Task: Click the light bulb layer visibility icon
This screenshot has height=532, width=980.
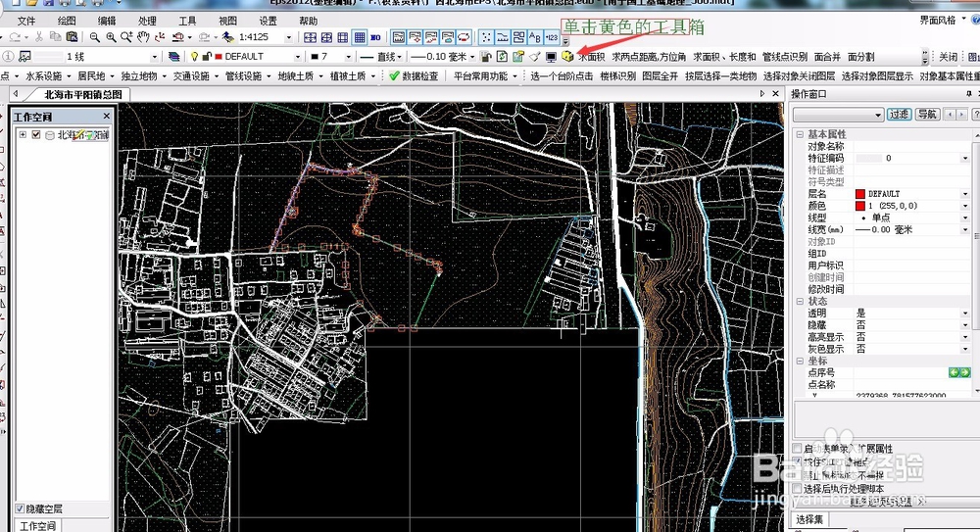Action: tap(194, 57)
